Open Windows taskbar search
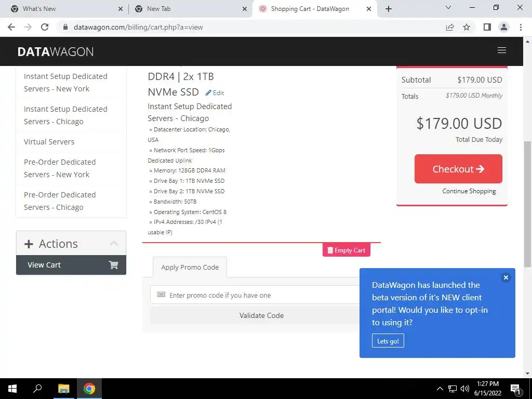This screenshot has height=399, width=532. (37, 389)
